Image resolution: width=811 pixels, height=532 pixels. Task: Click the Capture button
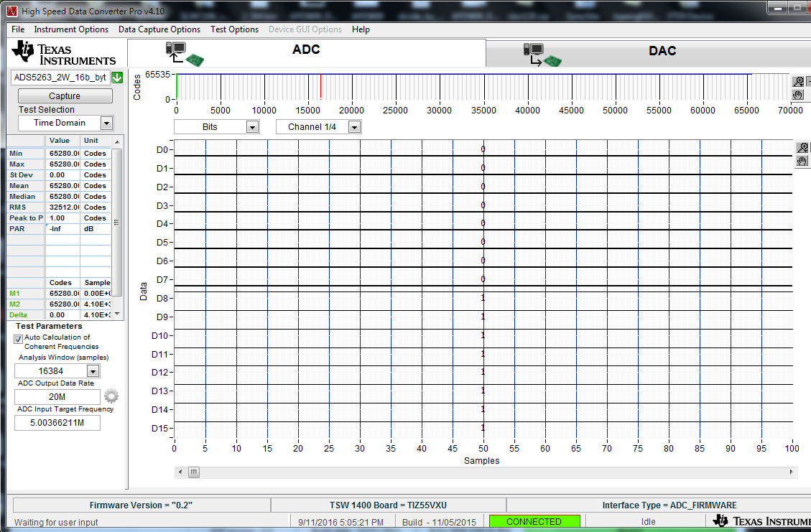click(x=65, y=96)
